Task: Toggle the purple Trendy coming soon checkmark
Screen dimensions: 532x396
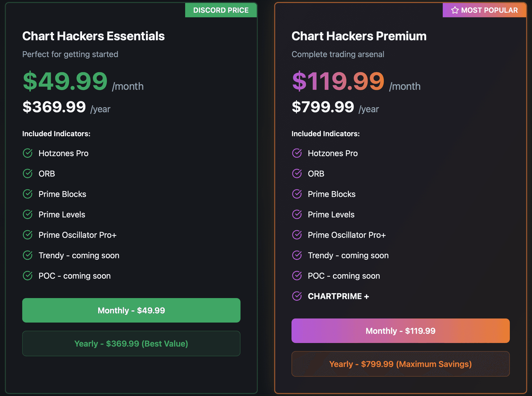Action: click(x=297, y=255)
